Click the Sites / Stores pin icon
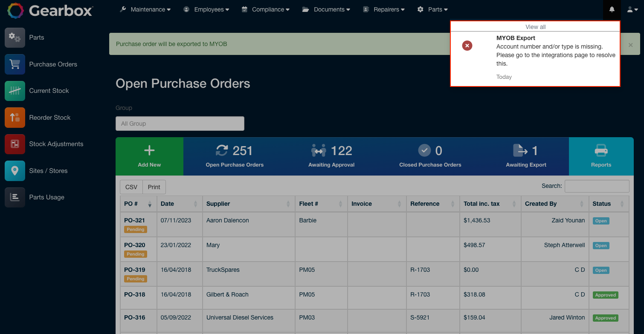644x334 pixels. coord(15,170)
